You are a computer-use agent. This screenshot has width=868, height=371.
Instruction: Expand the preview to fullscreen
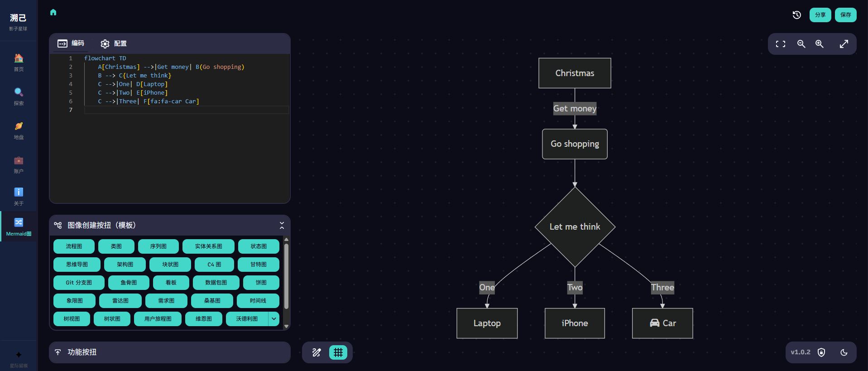(844, 44)
